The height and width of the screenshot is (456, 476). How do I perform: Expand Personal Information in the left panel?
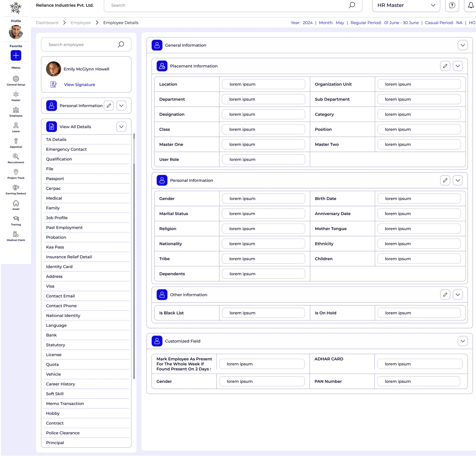[x=121, y=106]
